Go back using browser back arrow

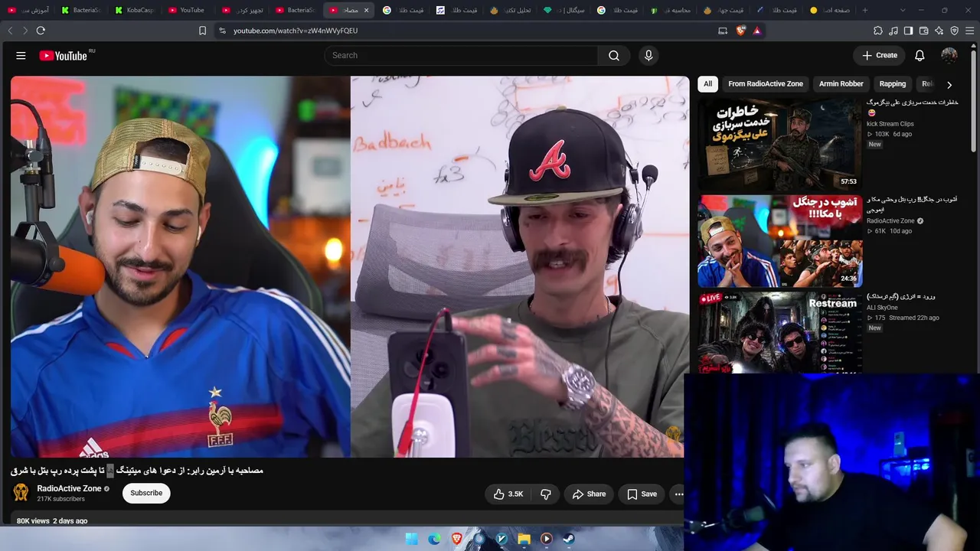(10, 31)
